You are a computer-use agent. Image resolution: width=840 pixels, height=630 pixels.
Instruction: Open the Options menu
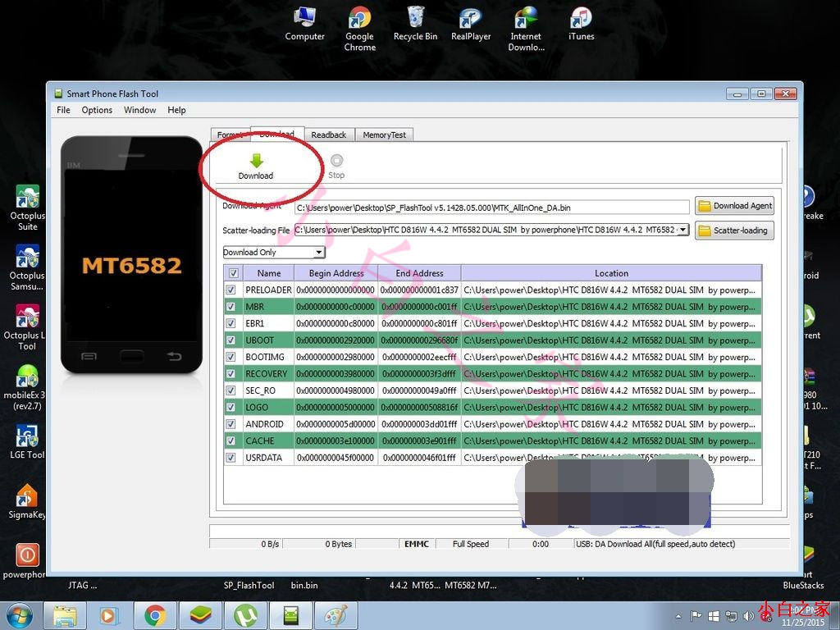[97, 110]
